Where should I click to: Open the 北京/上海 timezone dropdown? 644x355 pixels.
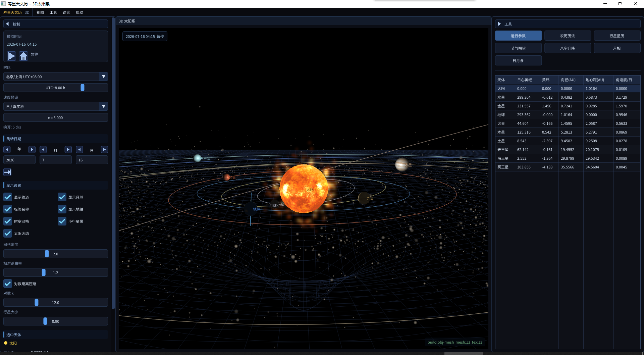(56, 77)
